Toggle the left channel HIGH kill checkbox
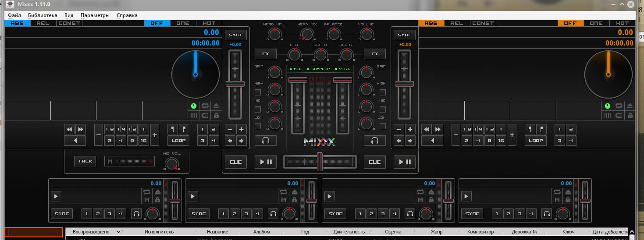The image size is (644, 240). point(258,92)
